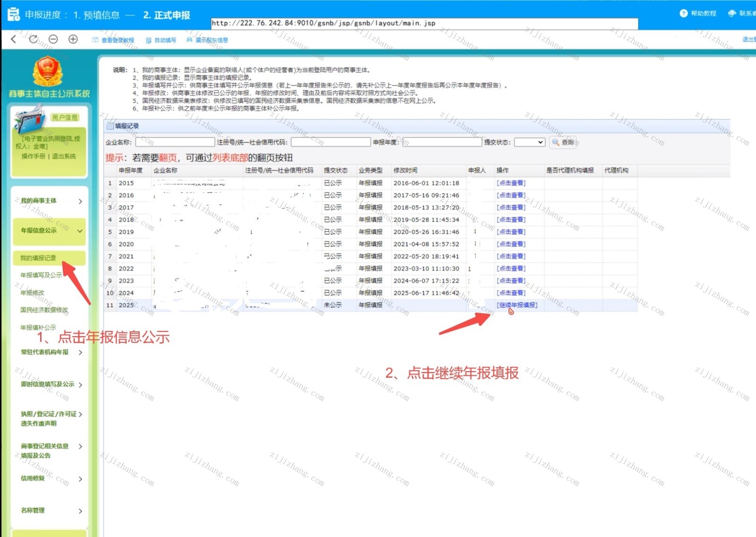Open 查看登录教程 toolbar item
This screenshot has width=756, height=537.
point(113,40)
